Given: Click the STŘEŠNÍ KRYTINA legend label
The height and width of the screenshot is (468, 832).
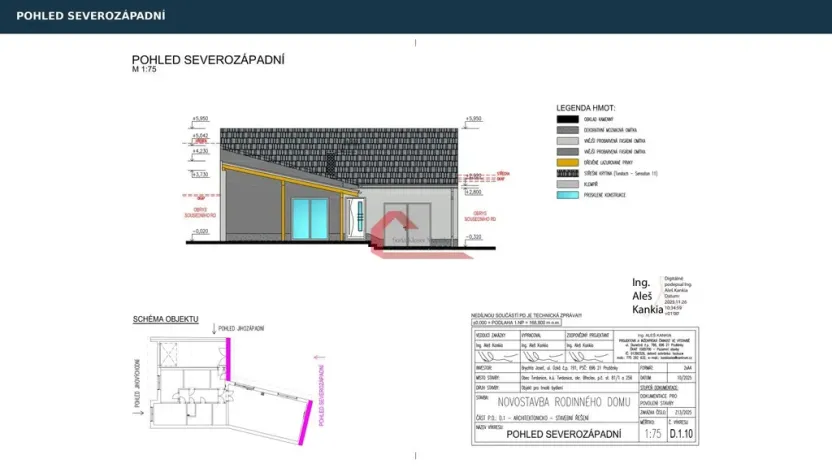Looking at the screenshot, I should click(620, 174).
